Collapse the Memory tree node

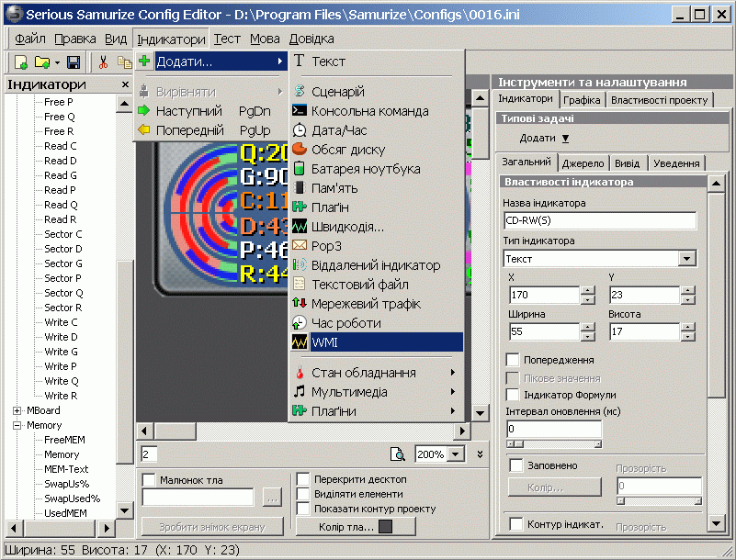click(x=17, y=425)
